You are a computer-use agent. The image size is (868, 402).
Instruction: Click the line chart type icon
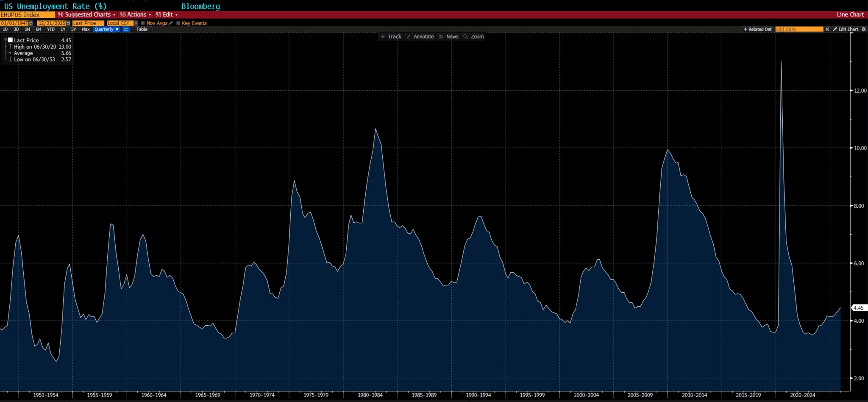[126, 29]
